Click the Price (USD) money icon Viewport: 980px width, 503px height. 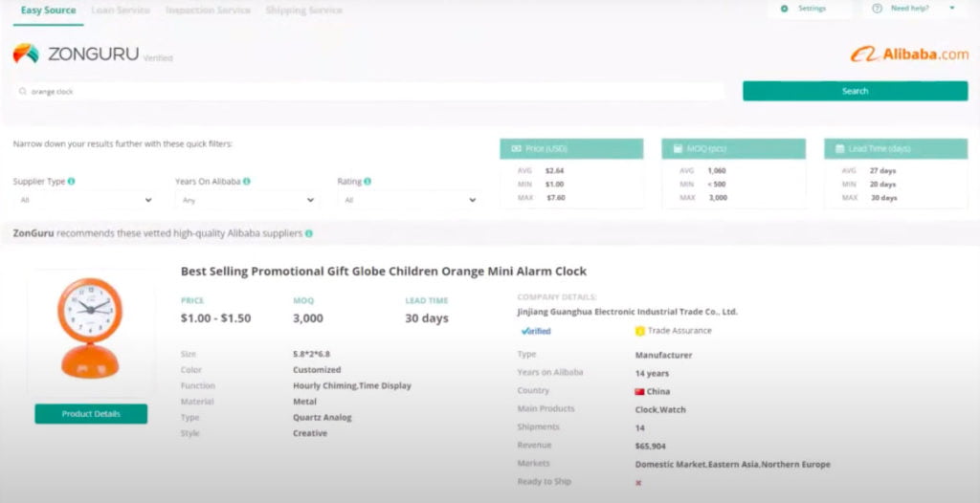pyautogui.click(x=516, y=149)
